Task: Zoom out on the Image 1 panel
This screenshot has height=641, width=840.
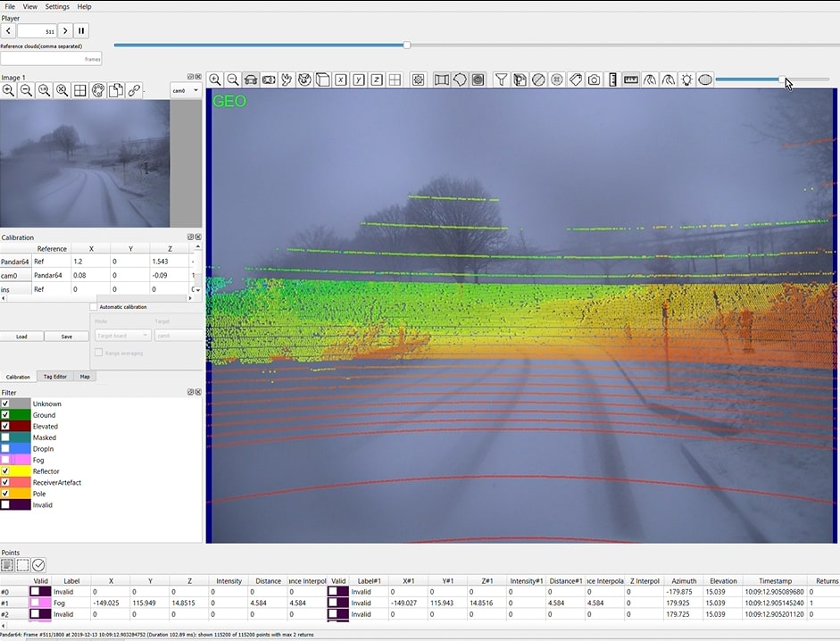Action: pos(26,90)
